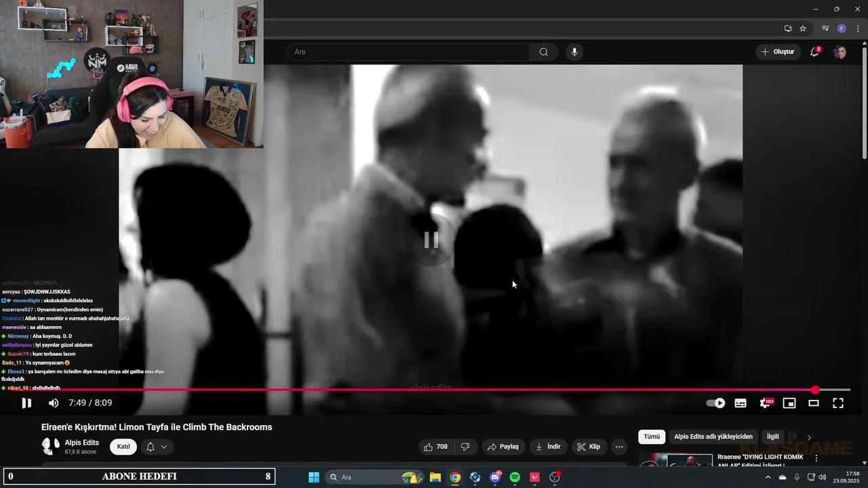Click chat username Nimesay
This screenshot has width=868, height=488.
tap(18, 336)
